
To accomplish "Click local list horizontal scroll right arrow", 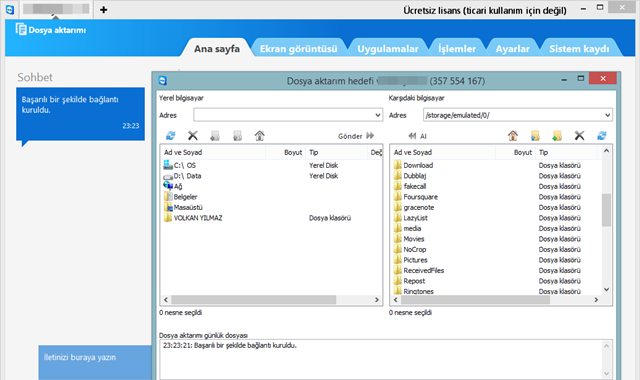I will (x=377, y=300).
